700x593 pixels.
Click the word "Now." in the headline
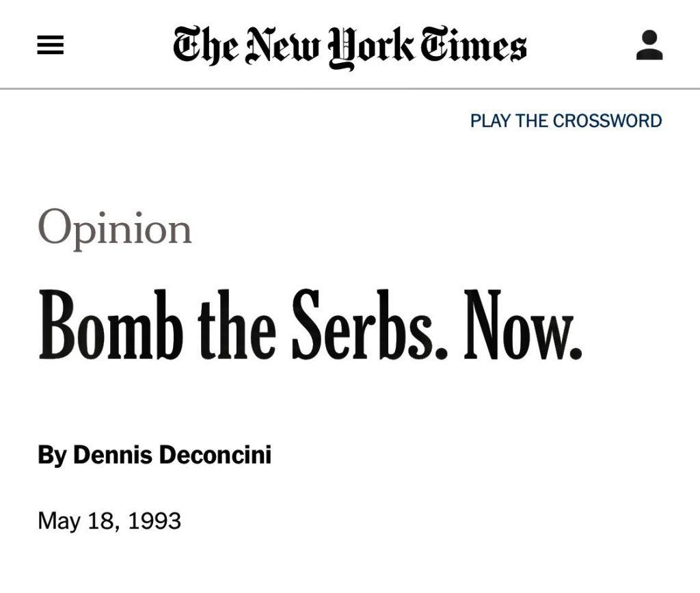tap(523, 326)
